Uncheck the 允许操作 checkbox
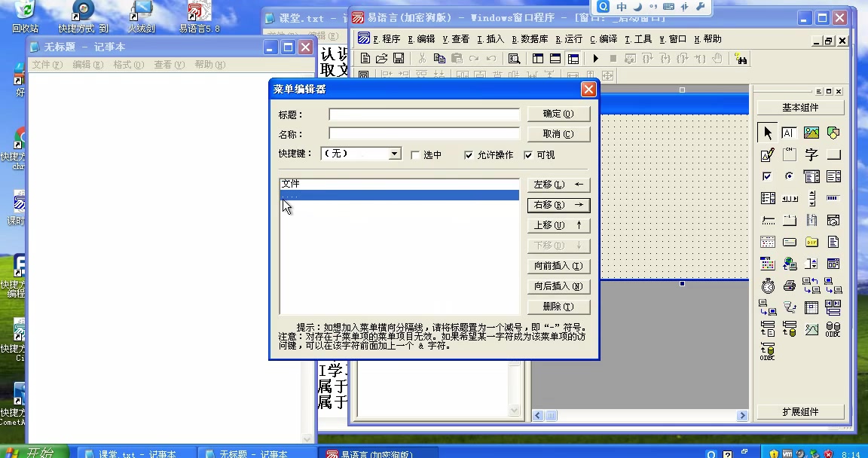The image size is (868, 458). 469,154
